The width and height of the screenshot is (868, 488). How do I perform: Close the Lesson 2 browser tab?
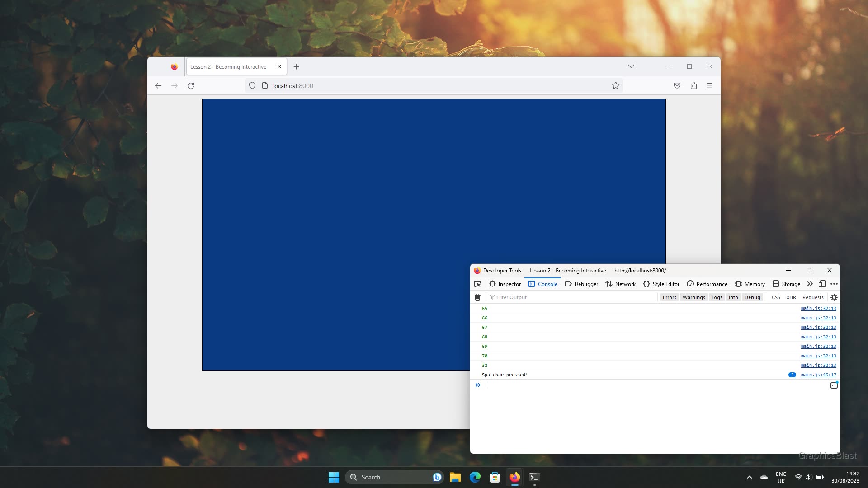tap(279, 66)
